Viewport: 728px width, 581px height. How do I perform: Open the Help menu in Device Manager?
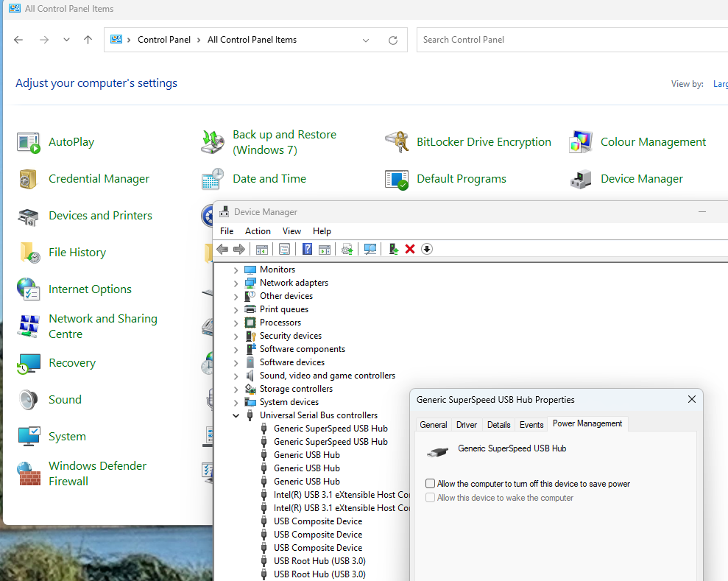pyautogui.click(x=322, y=231)
